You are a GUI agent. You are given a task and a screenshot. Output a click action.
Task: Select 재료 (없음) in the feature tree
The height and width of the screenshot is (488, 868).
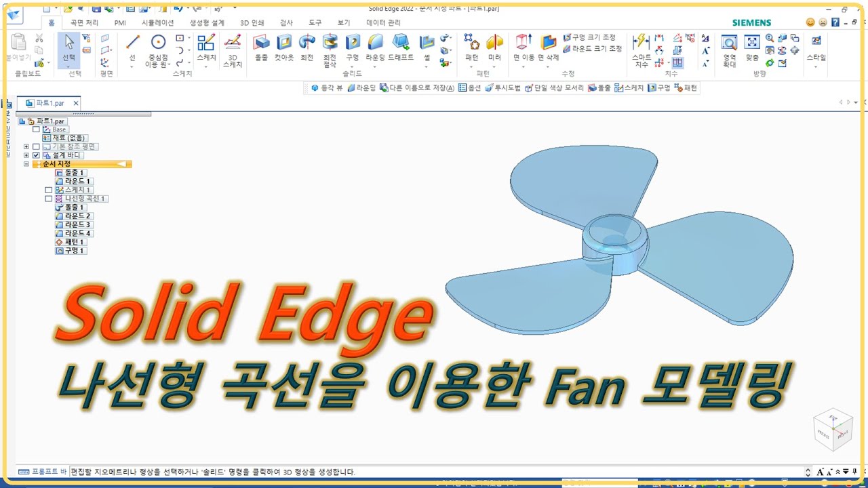(x=65, y=138)
